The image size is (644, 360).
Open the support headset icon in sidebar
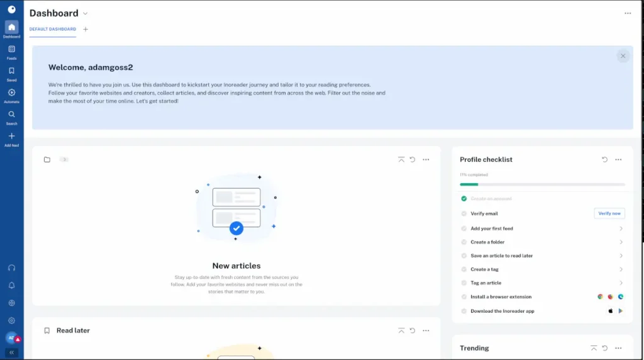pos(11,268)
